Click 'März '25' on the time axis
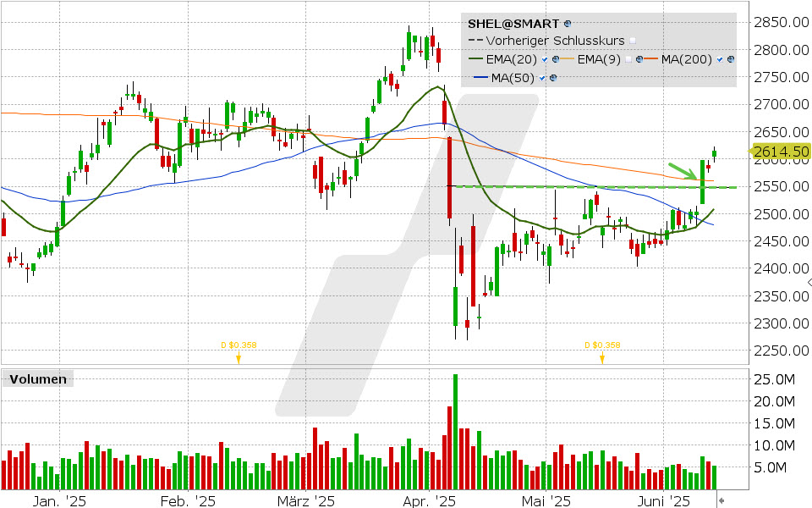This screenshot has width=812, height=508. pos(306,501)
